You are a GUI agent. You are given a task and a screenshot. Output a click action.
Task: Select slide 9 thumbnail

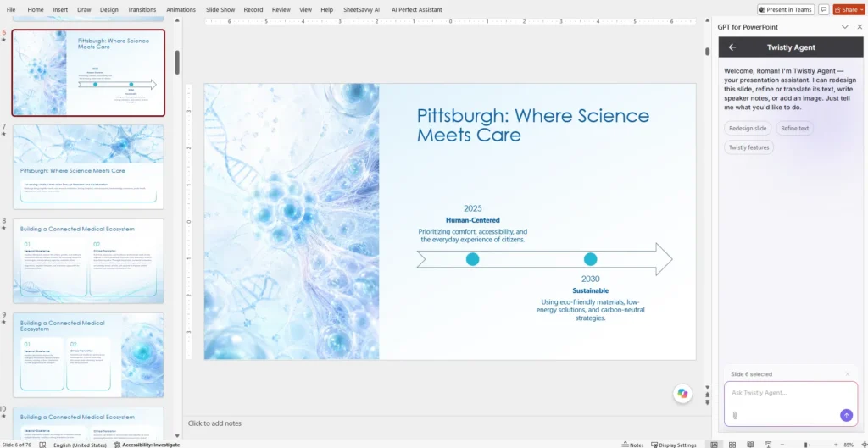click(88, 355)
